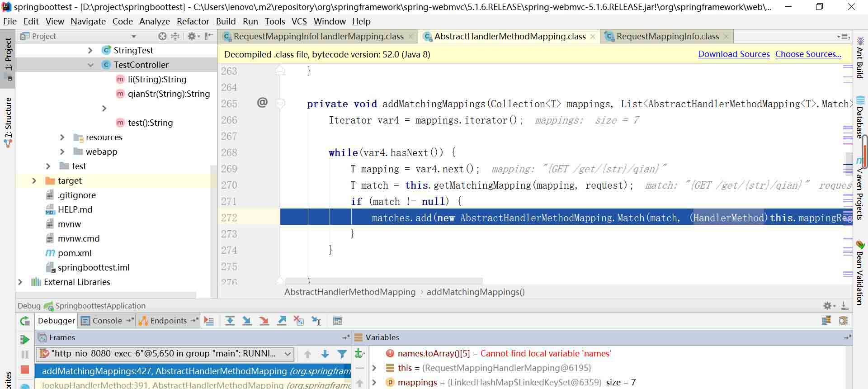
Task: Resume program with the green play icon
Action: 25,339
